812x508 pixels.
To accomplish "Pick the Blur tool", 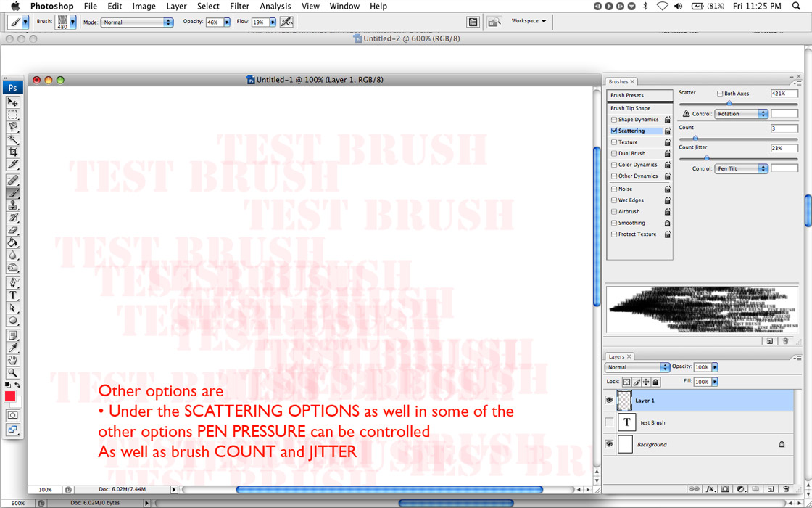I will 13,255.
